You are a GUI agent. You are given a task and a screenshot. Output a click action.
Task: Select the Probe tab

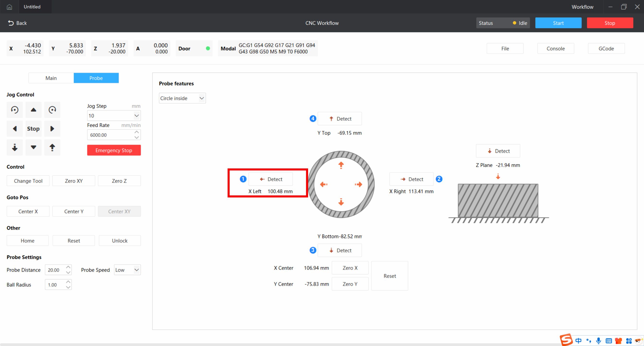(96, 78)
